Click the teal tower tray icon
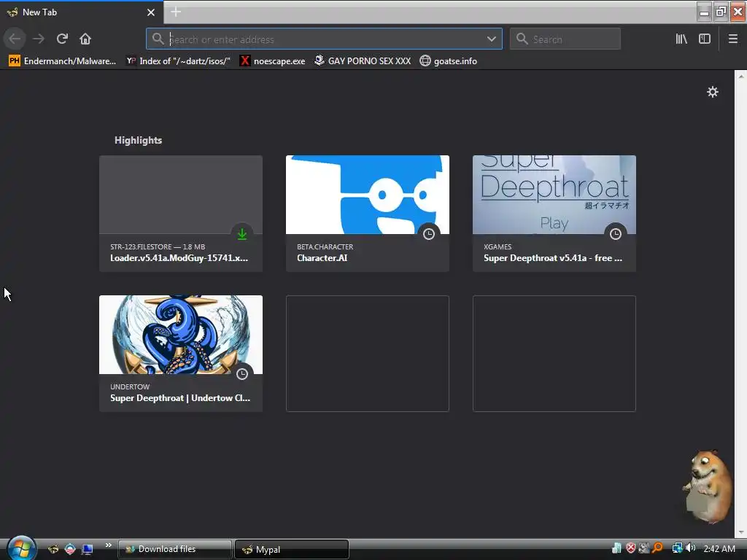This screenshot has height=560, width=747. pyautogui.click(x=616, y=548)
